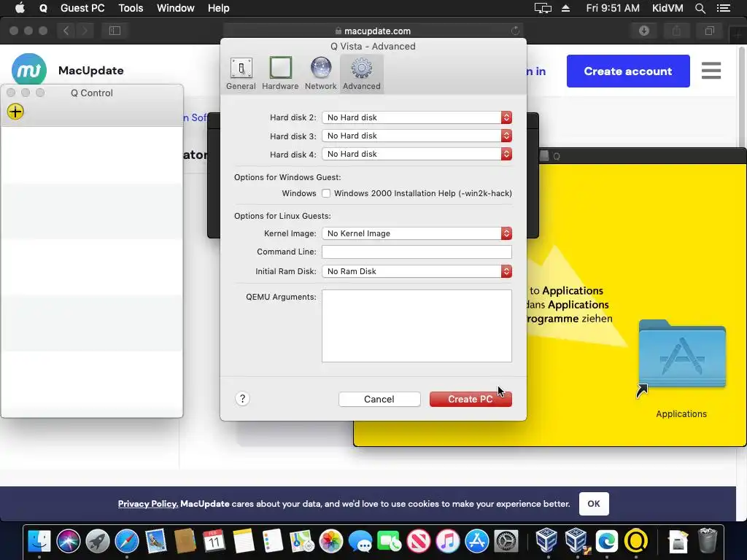747x560 pixels.
Task: Enable Windows 2000 Installation Help checkbox
Action: click(326, 193)
